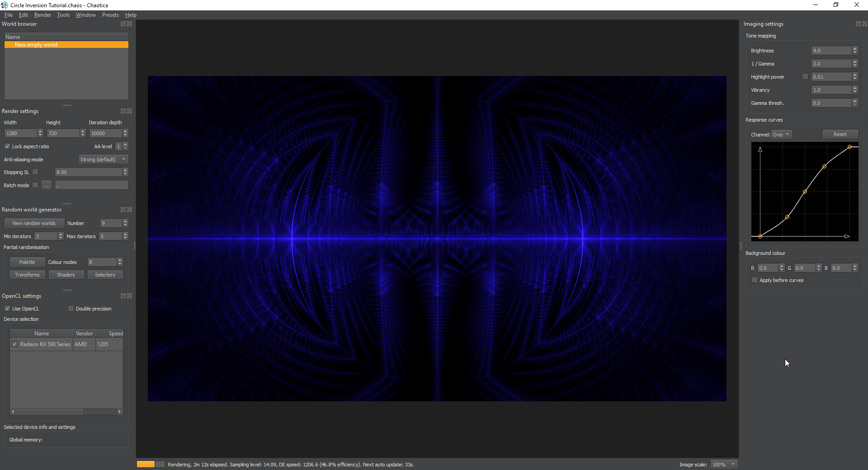Open response curves Channel dropdown

pyautogui.click(x=781, y=135)
